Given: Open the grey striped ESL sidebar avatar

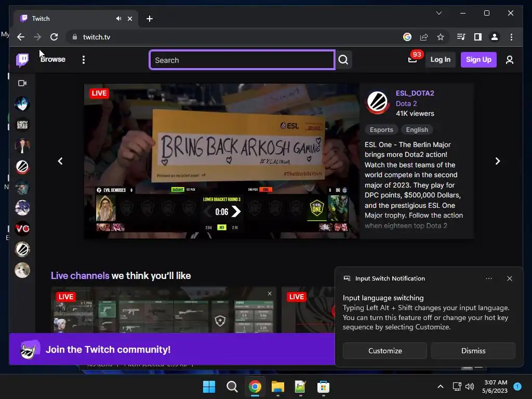Looking at the screenshot, I should point(22,249).
